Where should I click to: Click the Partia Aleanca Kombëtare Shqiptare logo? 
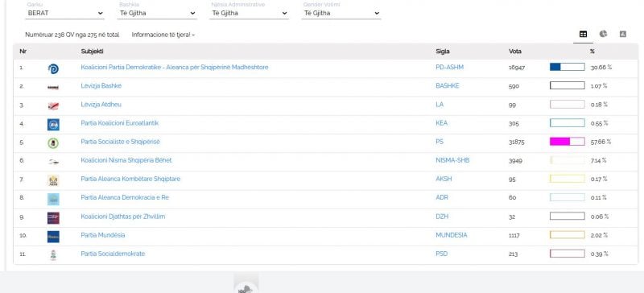coord(53,180)
